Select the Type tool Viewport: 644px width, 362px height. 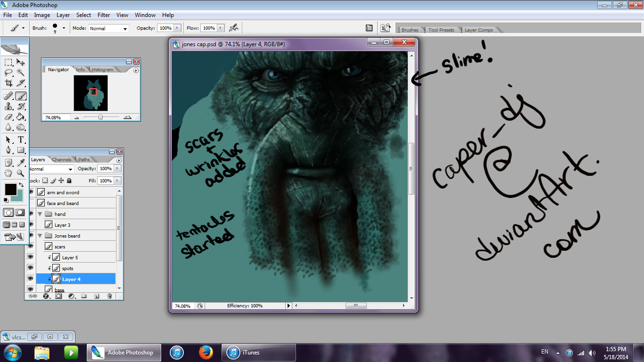coord(21,140)
